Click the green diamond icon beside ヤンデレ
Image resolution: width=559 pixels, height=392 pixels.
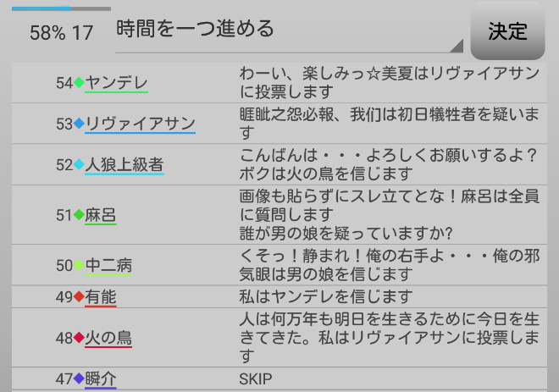coord(80,83)
